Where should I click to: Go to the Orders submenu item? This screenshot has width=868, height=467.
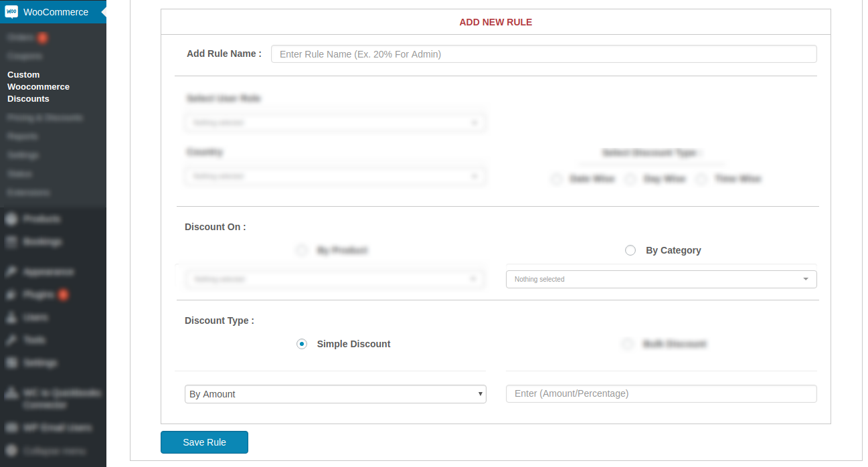click(19, 37)
